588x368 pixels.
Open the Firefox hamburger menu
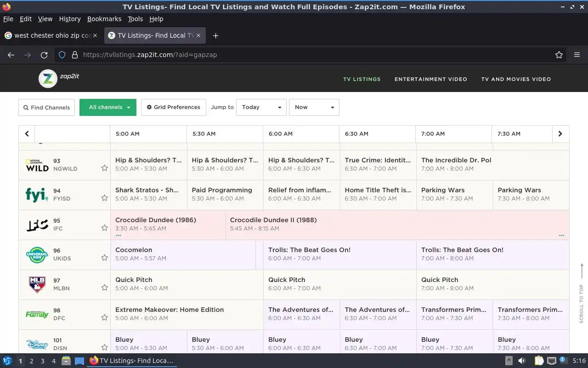point(577,55)
